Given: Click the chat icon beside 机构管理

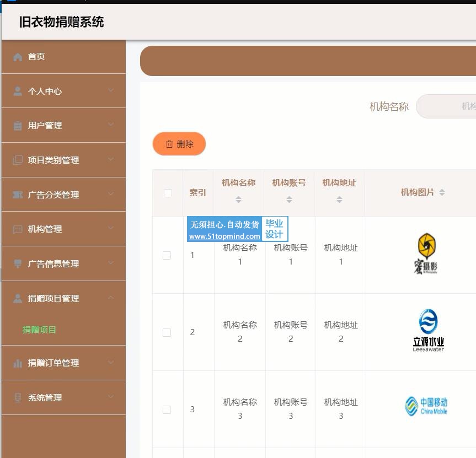Looking at the screenshot, I should 18,229.
